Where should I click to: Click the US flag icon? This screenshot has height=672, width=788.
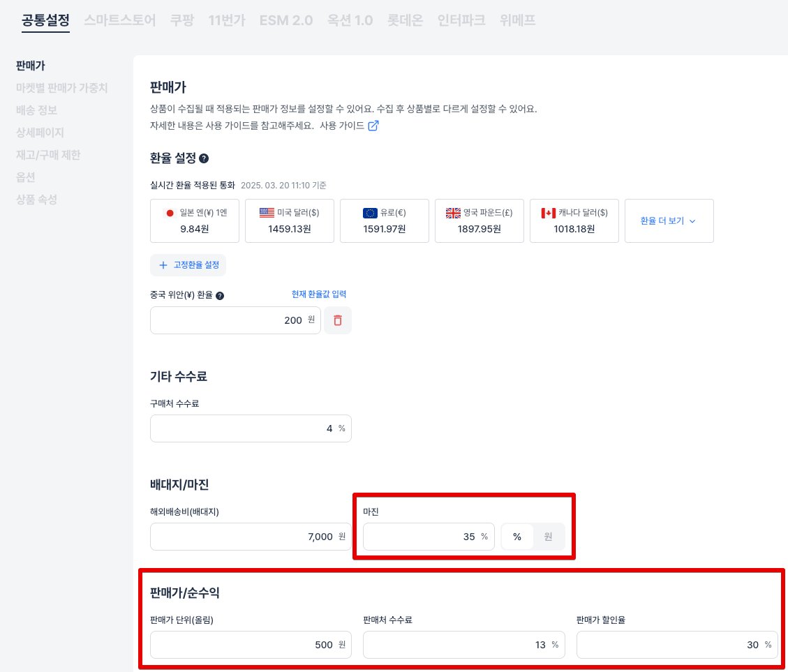(x=267, y=213)
